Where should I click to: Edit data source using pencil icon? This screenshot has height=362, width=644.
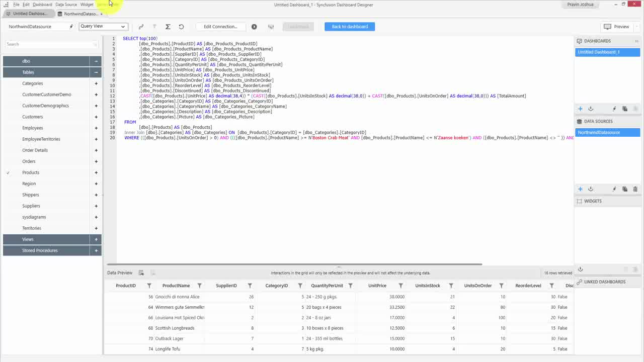614,189
